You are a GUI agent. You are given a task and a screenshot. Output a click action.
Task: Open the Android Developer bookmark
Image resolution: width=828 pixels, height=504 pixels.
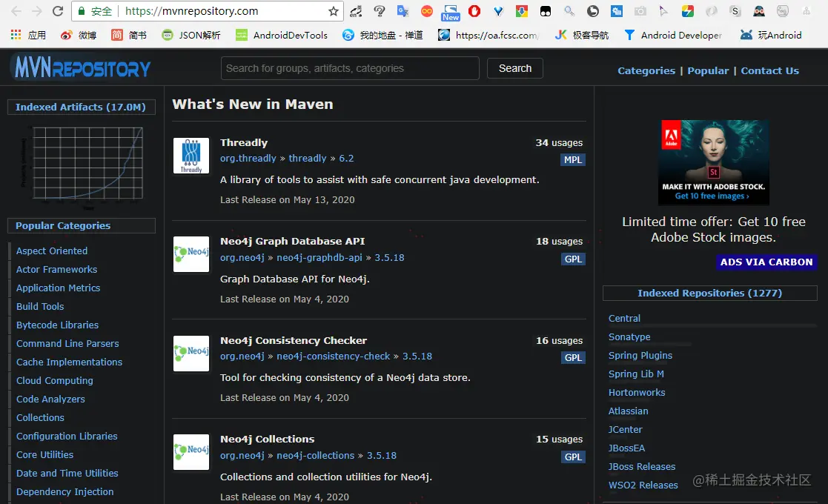[x=673, y=35]
